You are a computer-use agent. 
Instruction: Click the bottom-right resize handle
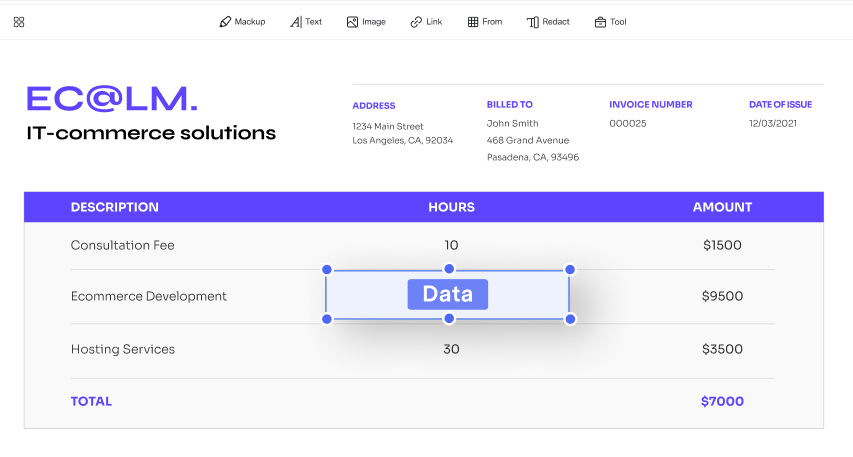point(570,319)
